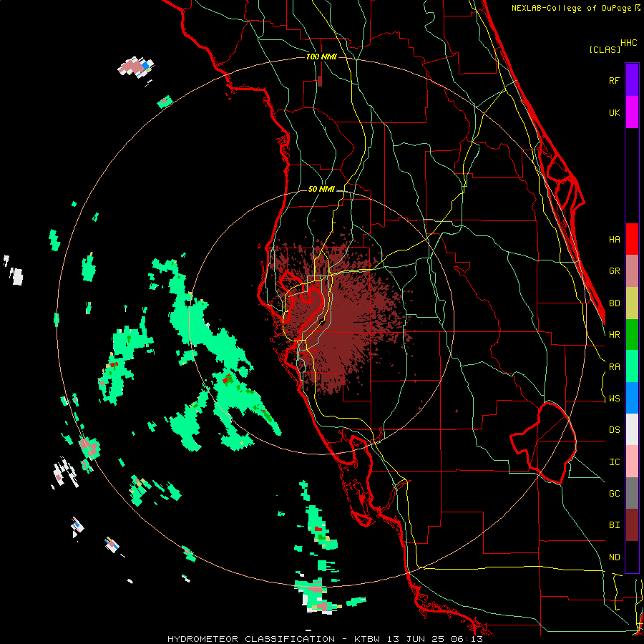Select the "WS" legend label text
The width and height of the screenshot is (644, 644).
(614, 399)
